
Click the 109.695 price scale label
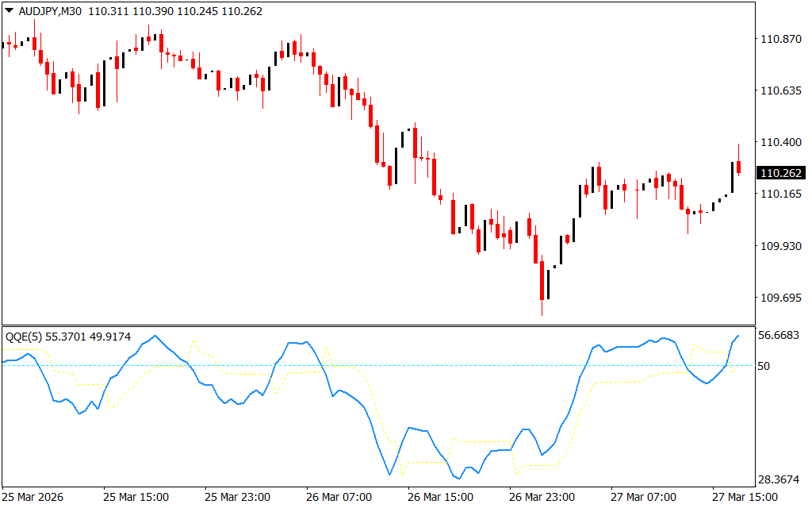click(781, 298)
